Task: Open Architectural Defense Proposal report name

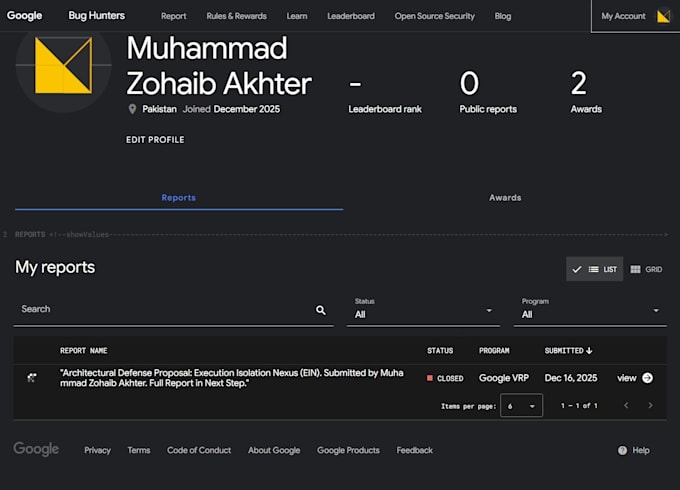Action: (232, 378)
